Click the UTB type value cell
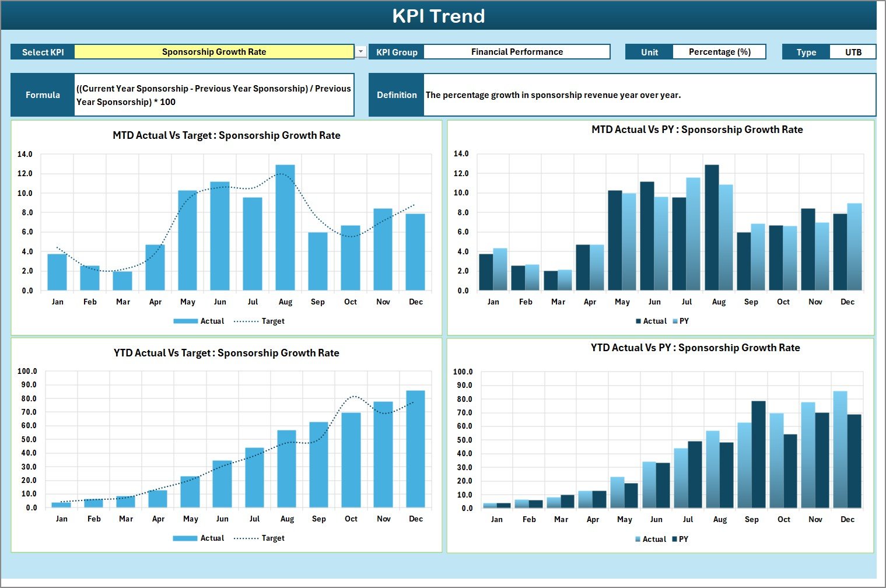This screenshot has width=886, height=588. [853, 52]
